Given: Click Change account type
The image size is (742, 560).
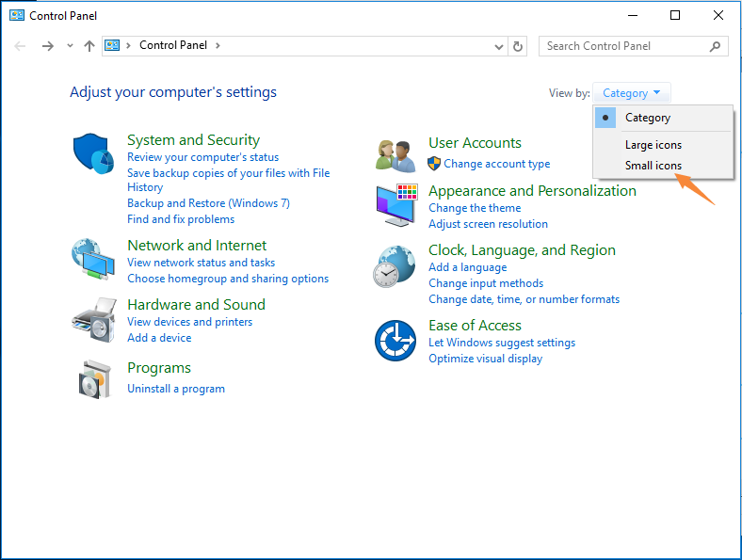Looking at the screenshot, I should (497, 164).
